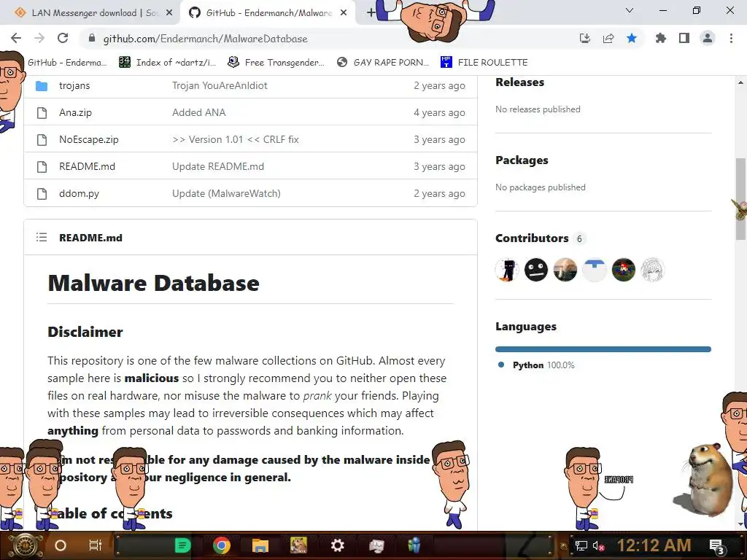
Task: Open the Extensions puzzle icon
Action: pos(660,38)
